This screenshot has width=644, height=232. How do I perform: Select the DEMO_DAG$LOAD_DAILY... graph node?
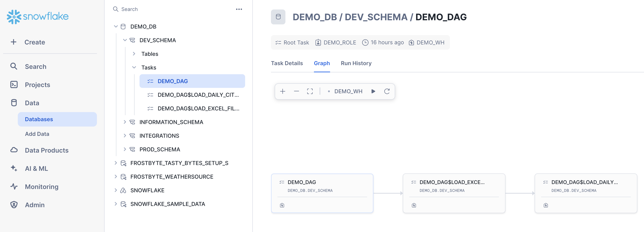coord(586,193)
